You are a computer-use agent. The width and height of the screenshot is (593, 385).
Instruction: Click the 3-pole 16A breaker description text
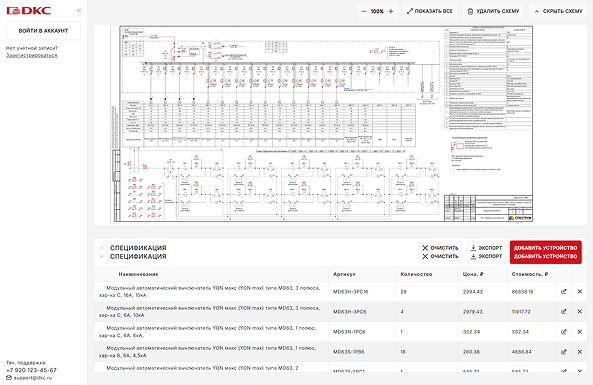[210, 292]
